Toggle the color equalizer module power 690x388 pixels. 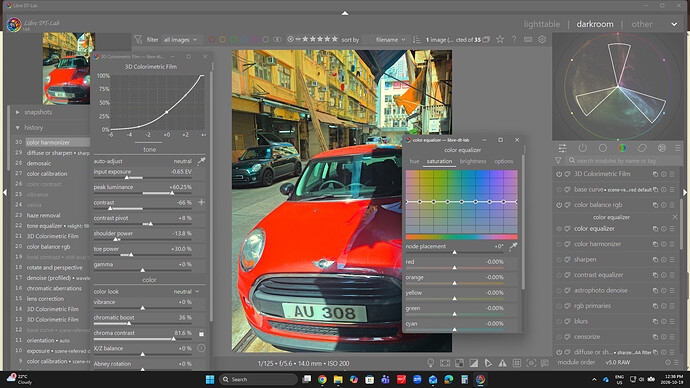(559, 229)
